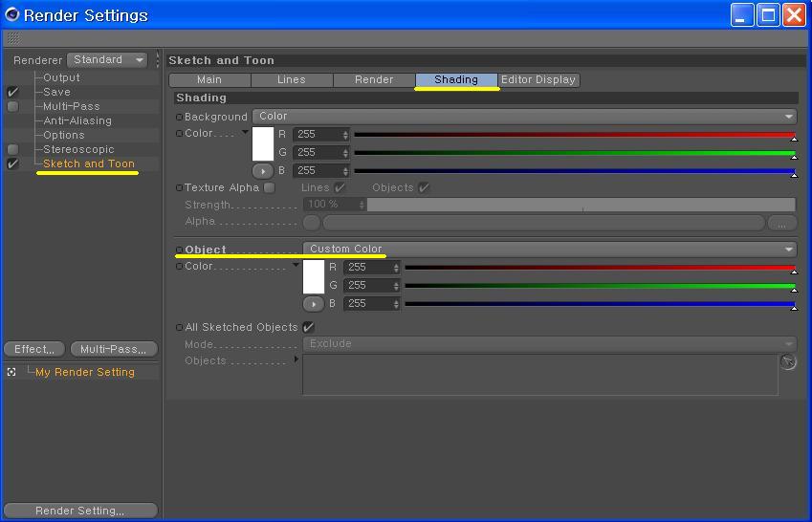Open the Background Color dropdown
This screenshot has width=812, height=522.
click(x=524, y=116)
